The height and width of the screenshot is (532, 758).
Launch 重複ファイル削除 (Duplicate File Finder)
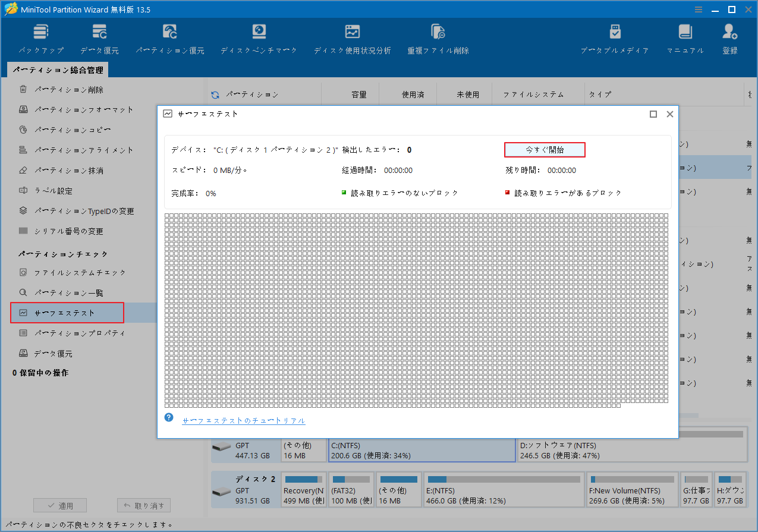[438, 37]
